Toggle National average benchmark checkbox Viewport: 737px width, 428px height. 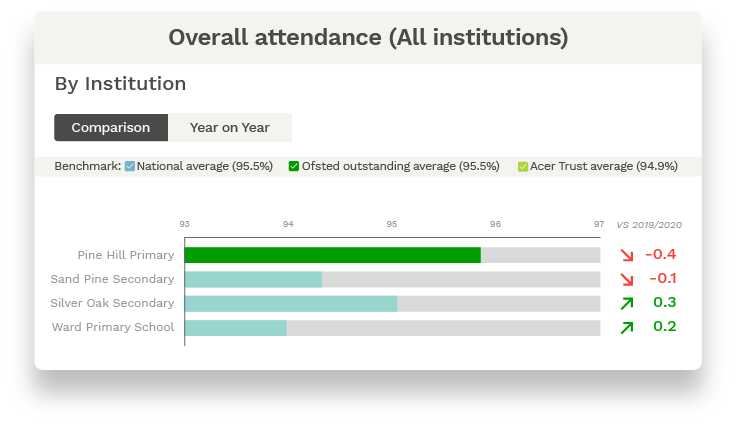point(130,166)
